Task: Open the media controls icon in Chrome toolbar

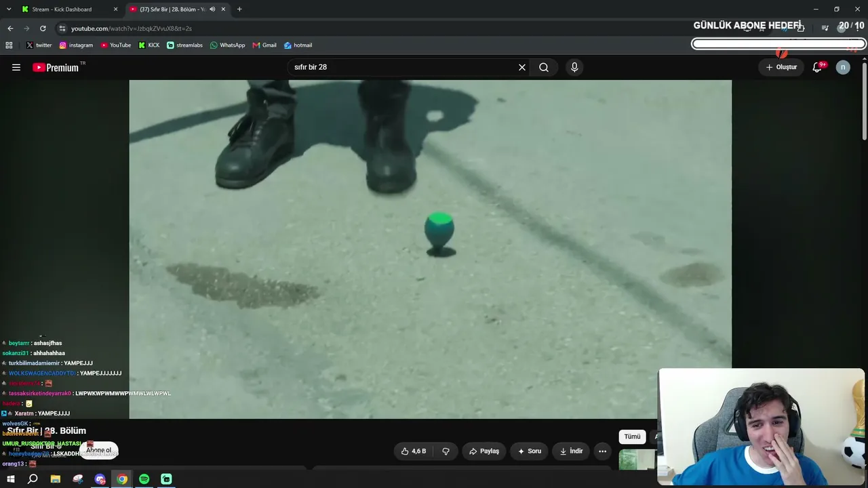Action: coord(825,28)
